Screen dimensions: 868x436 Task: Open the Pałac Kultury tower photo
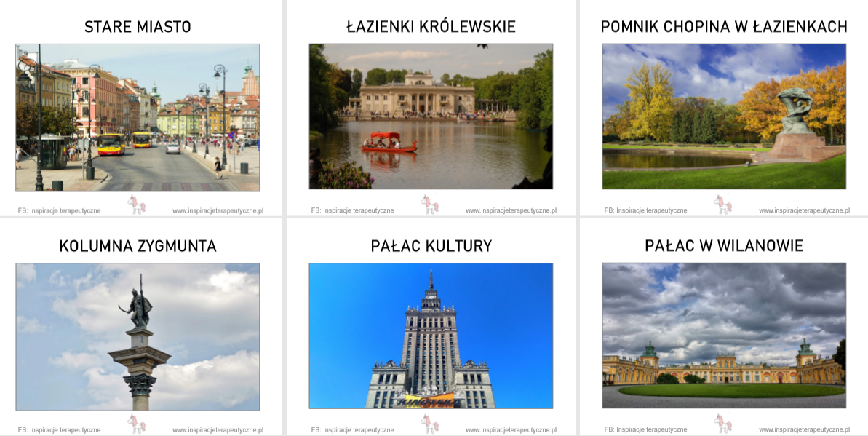431,336
